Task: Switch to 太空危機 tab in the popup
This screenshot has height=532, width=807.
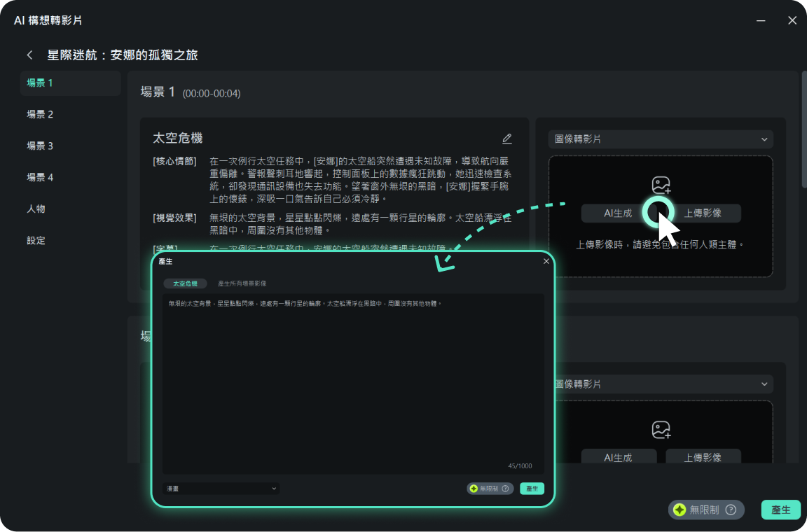Action: (x=185, y=283)
